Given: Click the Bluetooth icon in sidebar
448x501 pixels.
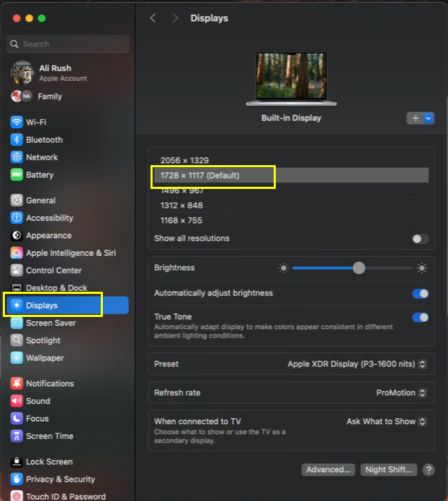Looking at the screenshot, I should [x=17, y=140].
